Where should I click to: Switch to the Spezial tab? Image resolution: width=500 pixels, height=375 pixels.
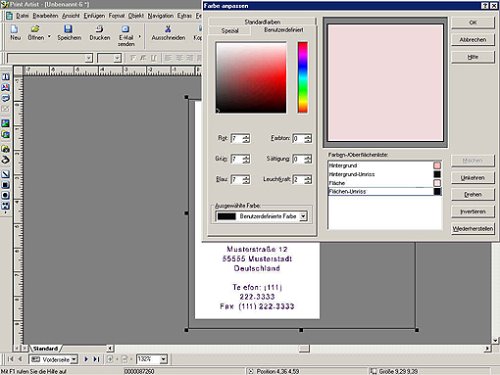click(x=230, y=31)
